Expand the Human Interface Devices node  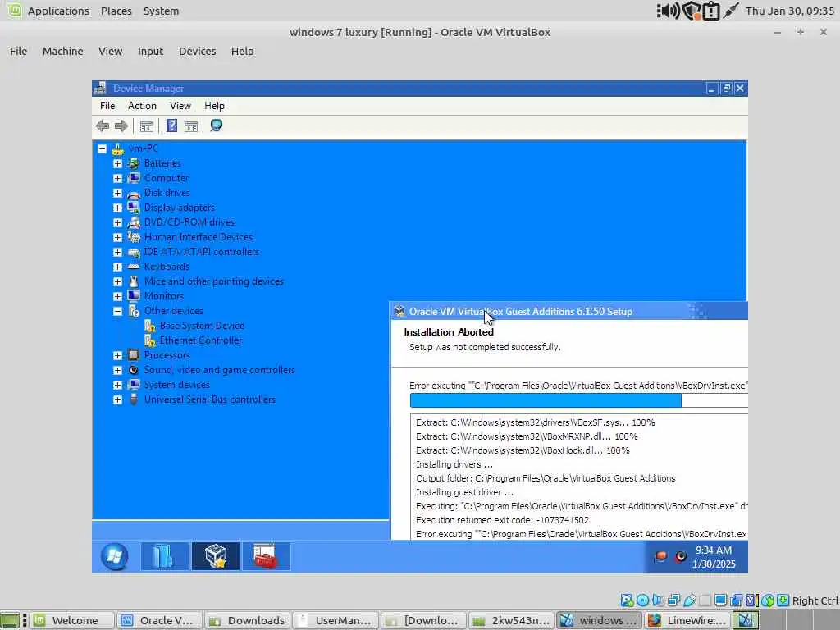[x=117, y=237]
